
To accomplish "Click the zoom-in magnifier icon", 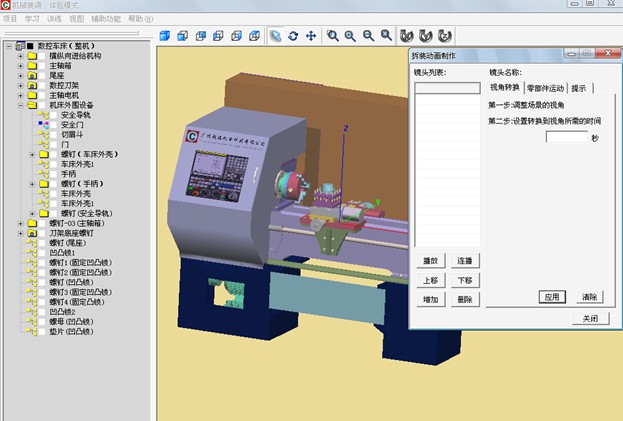I will coord(350,36).
